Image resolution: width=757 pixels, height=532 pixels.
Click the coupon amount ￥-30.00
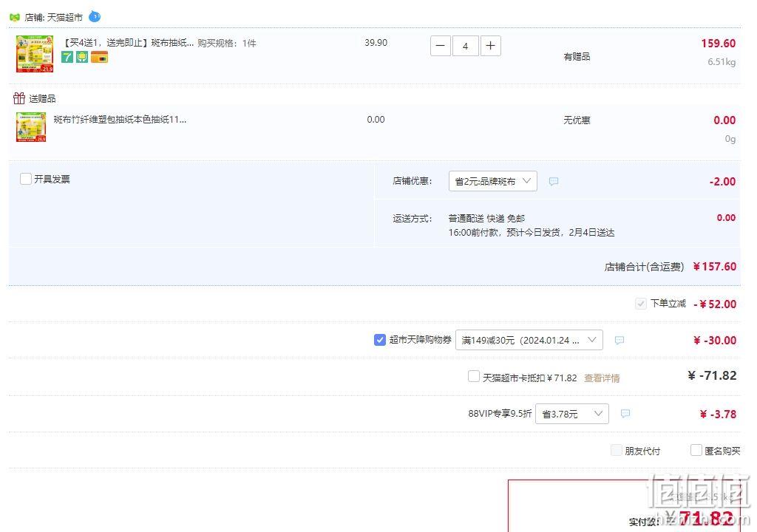[x=715, y=341]
